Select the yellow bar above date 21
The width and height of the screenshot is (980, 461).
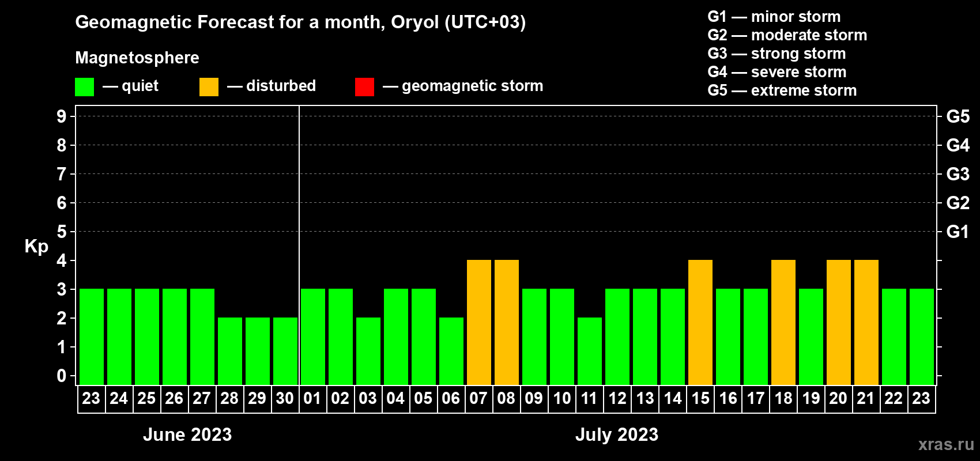[866, 322]
